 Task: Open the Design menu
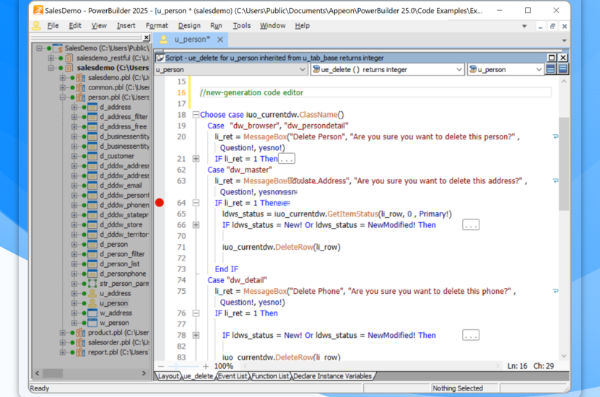click(189, 26)
